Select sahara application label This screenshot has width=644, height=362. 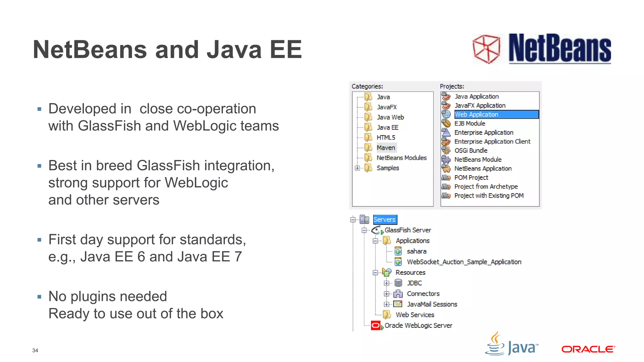pyautogui.click(x=417, y=251)
